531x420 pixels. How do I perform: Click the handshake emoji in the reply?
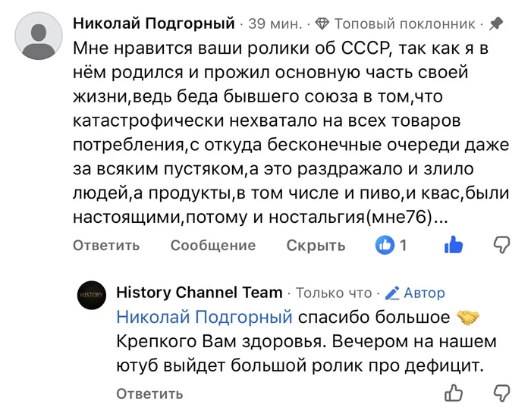[x=468, y=316]
